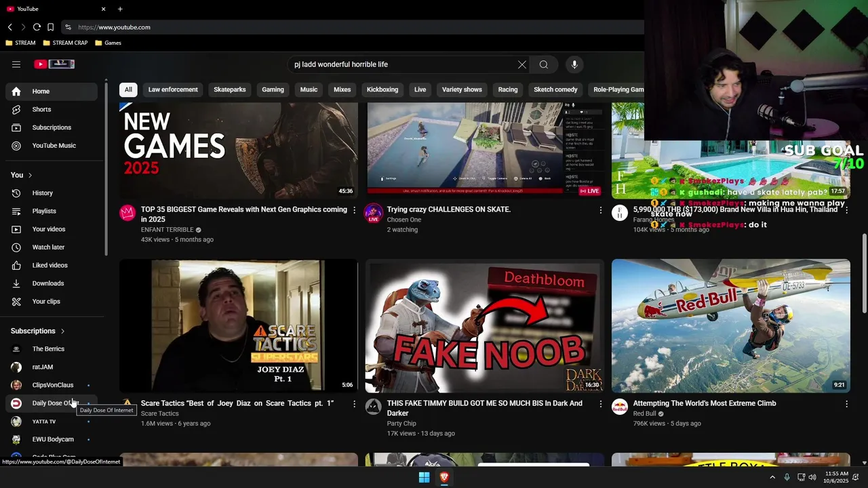Image resolution: width=868 pixels, height=488 pixels.
Task: Open Your videos
Action: tap(52, 229)
